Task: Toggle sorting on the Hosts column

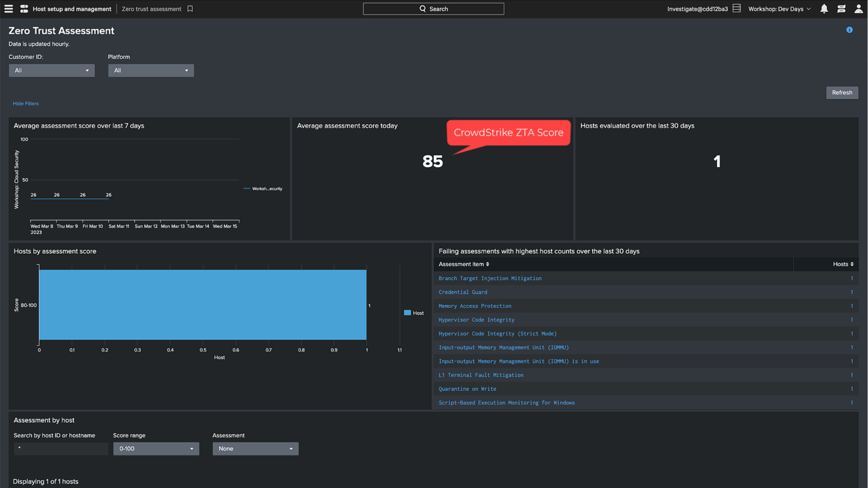Action: pos(842,264)
